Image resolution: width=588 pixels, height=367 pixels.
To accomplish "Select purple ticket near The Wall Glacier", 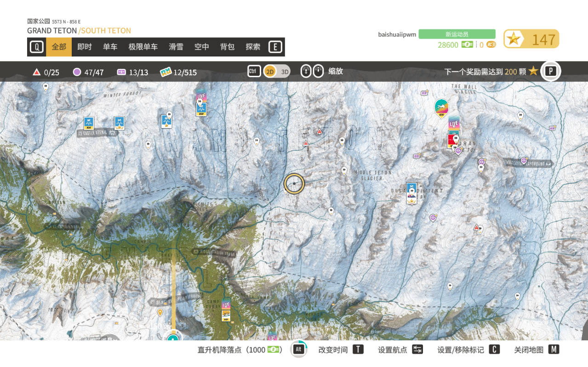I will click(x=424, y=93).
